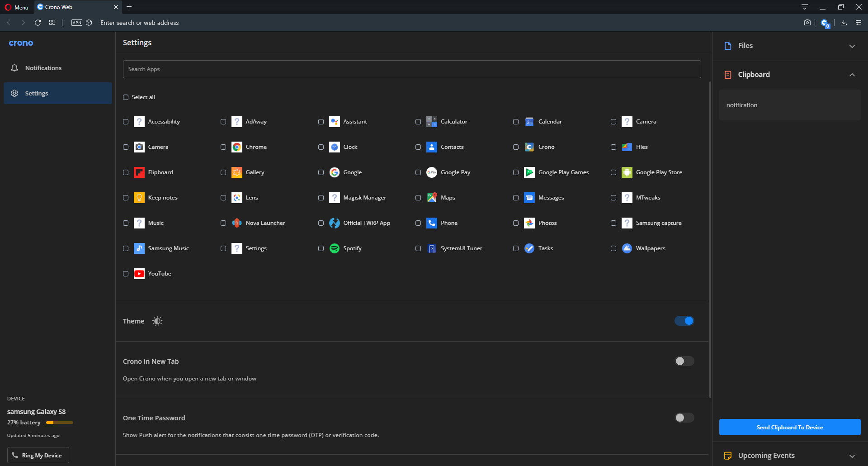Click the AdAway app icon
868x466 pixels.
point(237,122)
